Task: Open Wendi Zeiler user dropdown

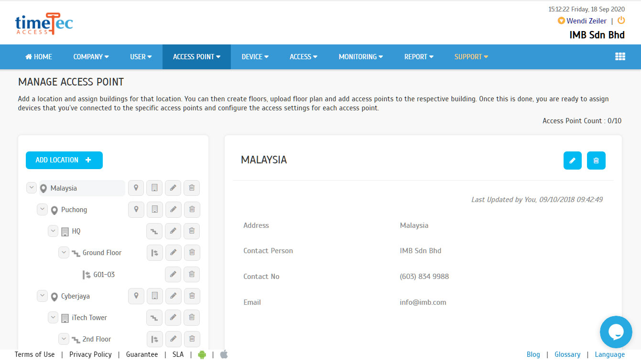Action: [582, 21]
